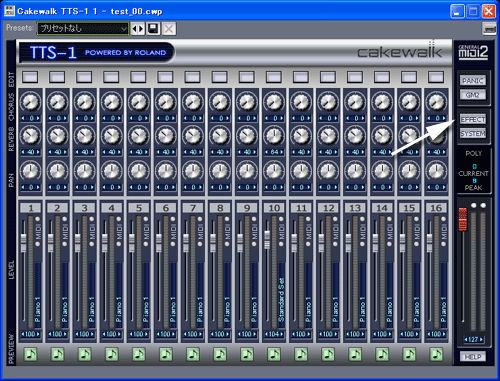The height and width of the screenshot is (381, 500).
Task: Click the PANIC button
Action: click(473, 81)
